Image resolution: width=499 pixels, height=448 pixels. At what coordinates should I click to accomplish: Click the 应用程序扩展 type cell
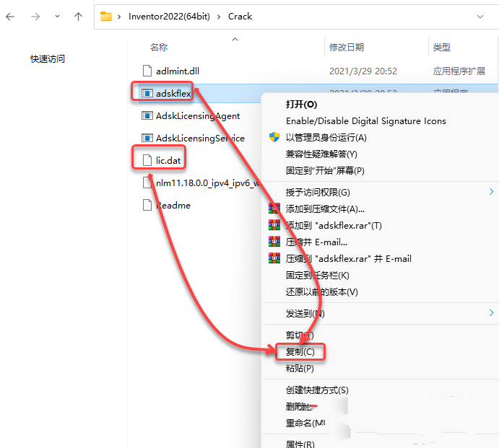click(x=459, y=71)
